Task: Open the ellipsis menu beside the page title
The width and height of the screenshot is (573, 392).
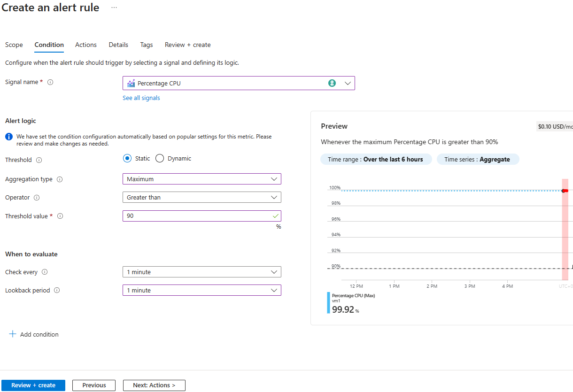Action: pos(114,8)
